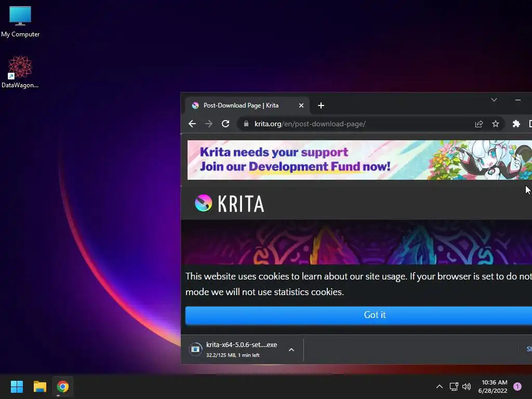The width and height of the screenshot is (532, 399).
Task: Click the krita setup download file icon
Action: (195, 349)
